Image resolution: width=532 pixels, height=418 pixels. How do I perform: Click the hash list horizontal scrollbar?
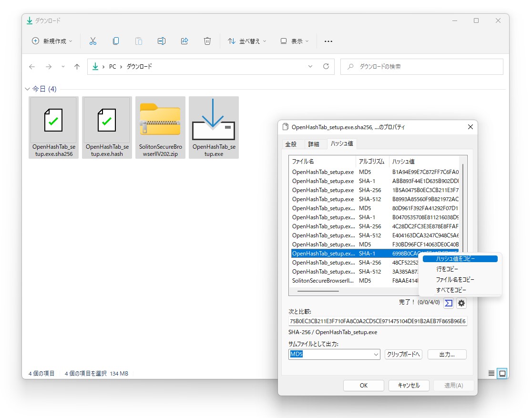click(x=318, y=291)
